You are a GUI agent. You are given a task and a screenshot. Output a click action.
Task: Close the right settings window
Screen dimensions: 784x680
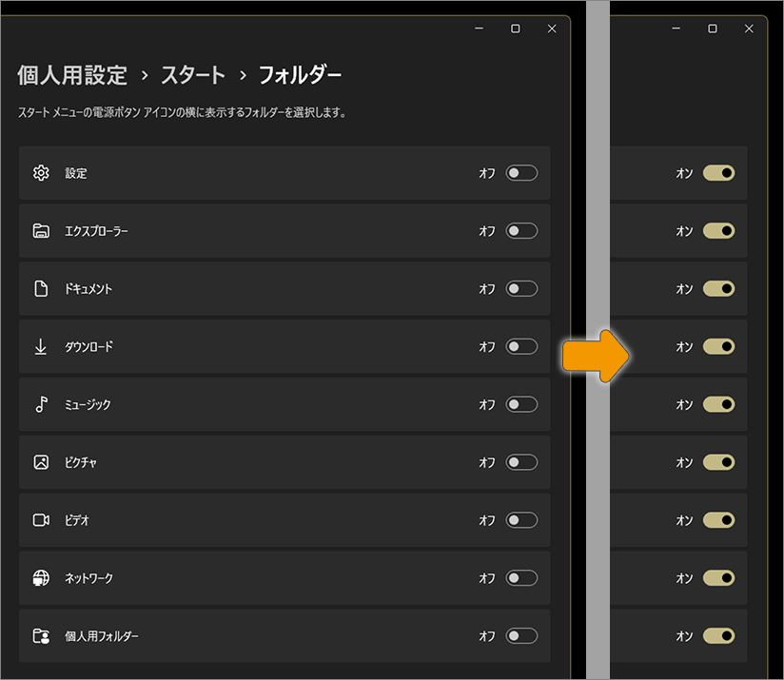coord(749,29)
